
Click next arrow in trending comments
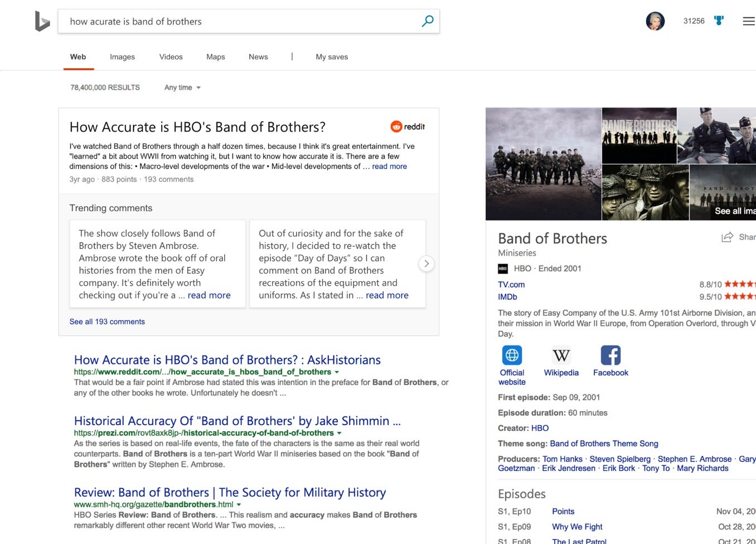(427, 263)
